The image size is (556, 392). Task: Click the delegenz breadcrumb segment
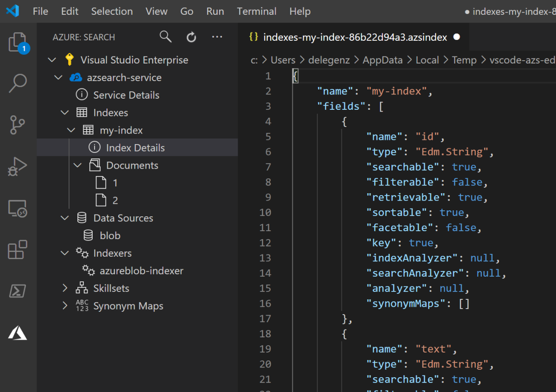pos(328,60)
